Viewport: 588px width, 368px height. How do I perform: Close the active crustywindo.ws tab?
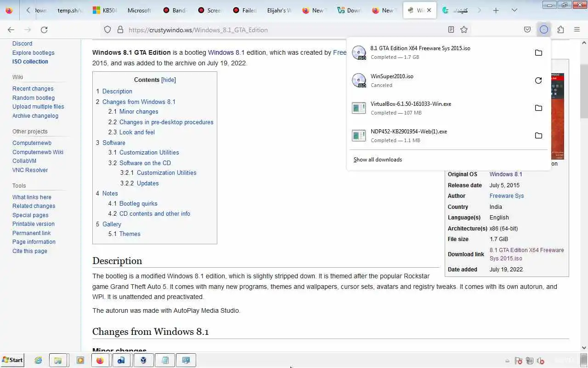(429, 10)
